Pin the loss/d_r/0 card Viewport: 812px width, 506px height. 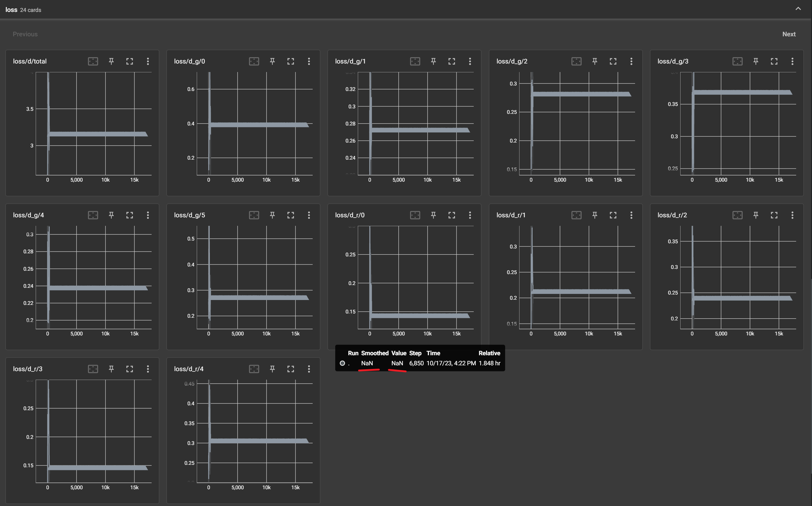tap(433, 215)
